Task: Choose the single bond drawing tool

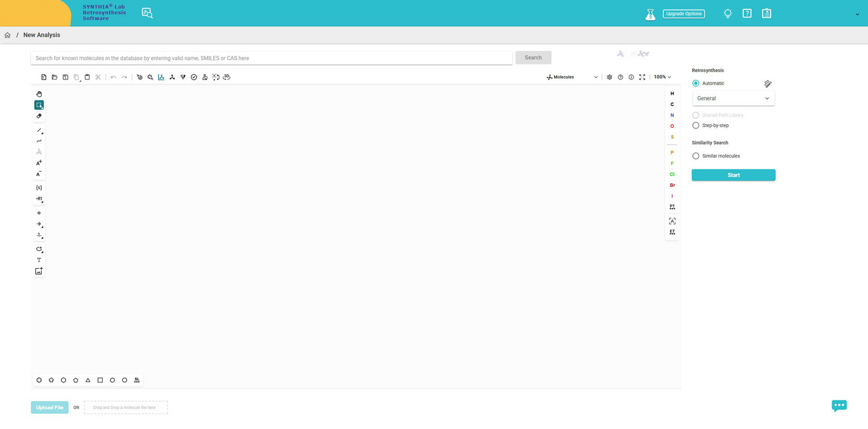Action: click(x=39, y=131)
